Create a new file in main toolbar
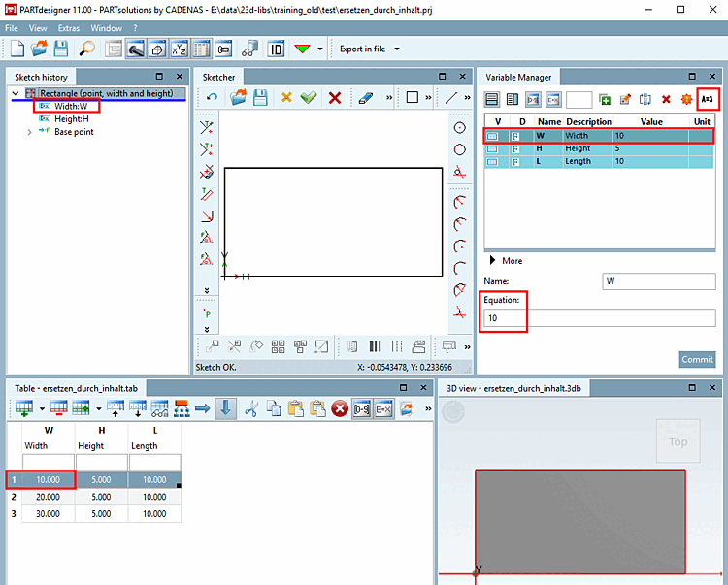 [17, 49]
